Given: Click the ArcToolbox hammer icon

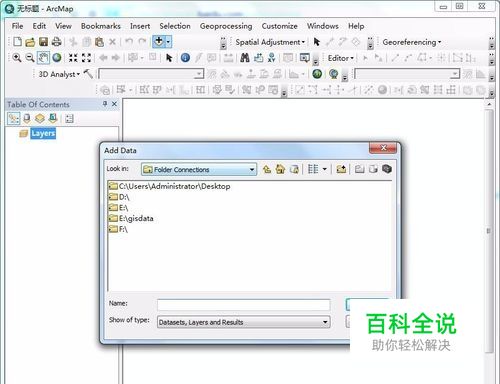Looking at the screenshot, I should click(x=88, y=74).
